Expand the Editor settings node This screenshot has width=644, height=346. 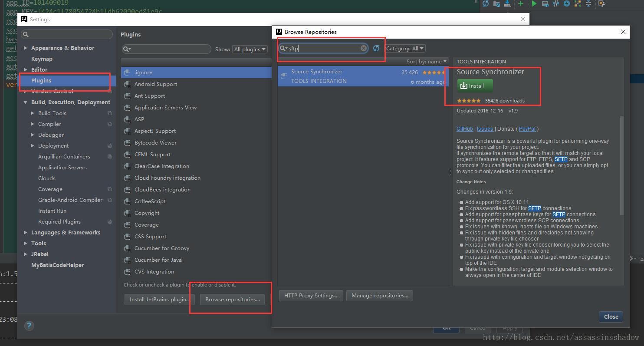click(25, 70)
